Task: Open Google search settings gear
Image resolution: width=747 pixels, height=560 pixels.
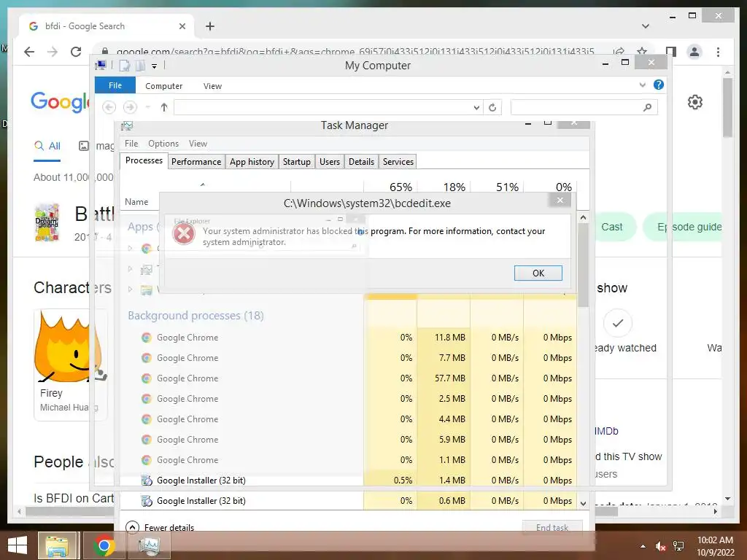Action: coord(695,102)
